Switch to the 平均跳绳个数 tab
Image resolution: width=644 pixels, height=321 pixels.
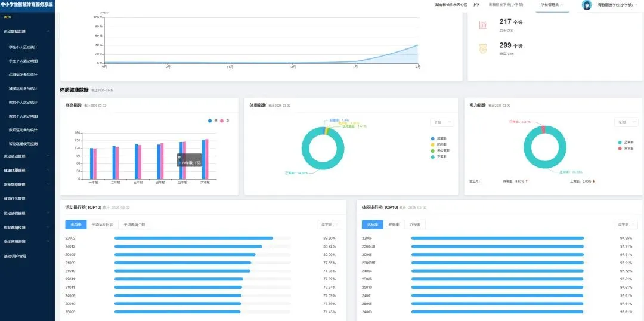pyautogui.click(x=134, y=224)
